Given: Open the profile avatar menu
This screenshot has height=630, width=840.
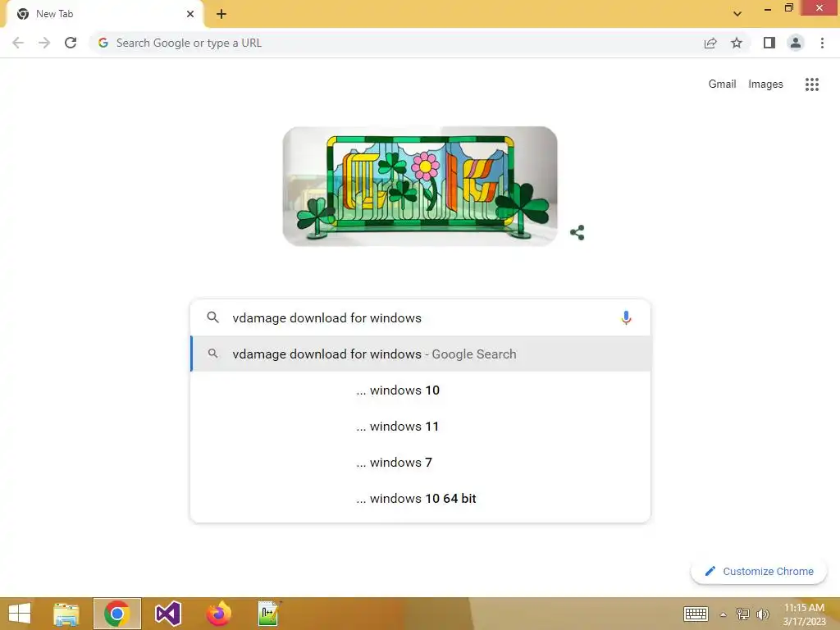Looking at the screenshot, I should [x=796, y=43].
